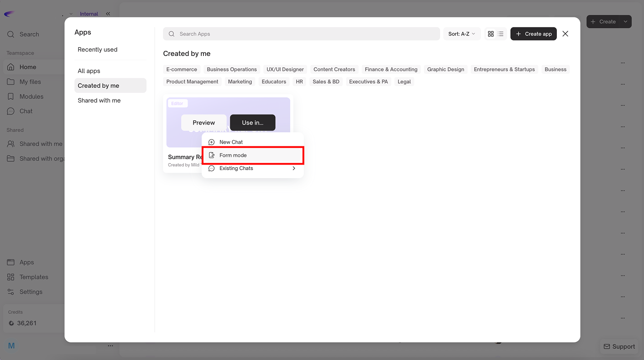
Task: Close the Apps dialog
Action: coord(565,34)
